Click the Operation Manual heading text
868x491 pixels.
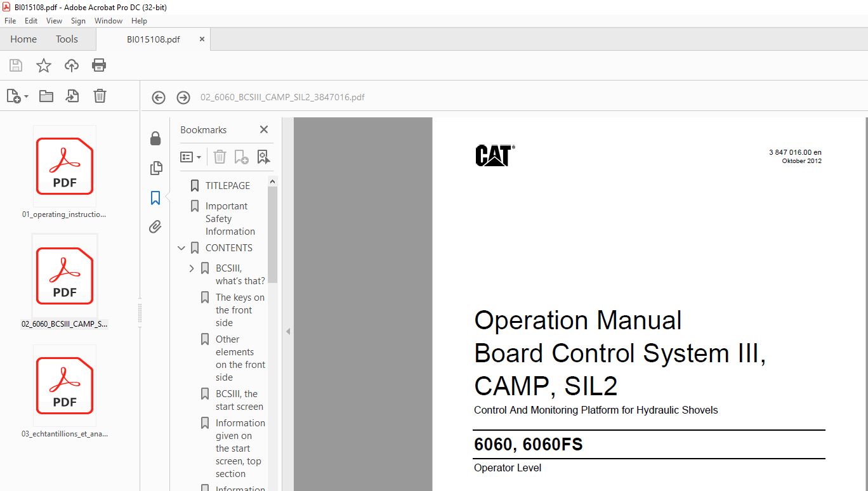[x=577, y=320]
